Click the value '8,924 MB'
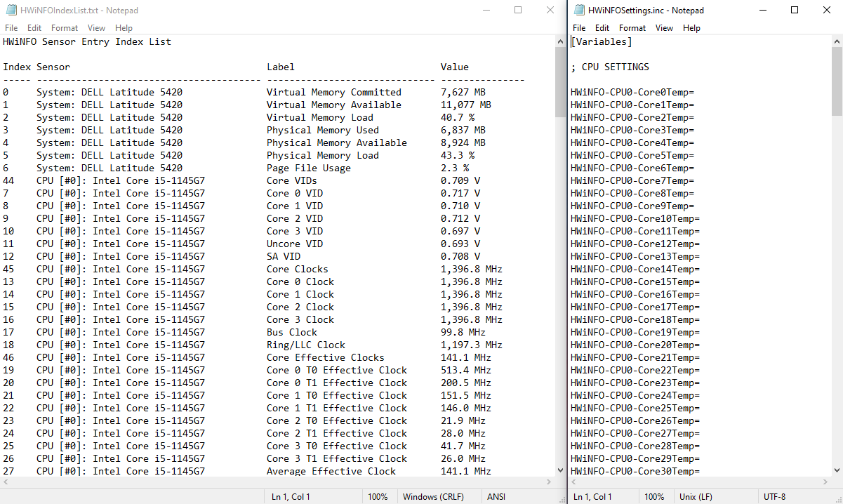Image resolution: width=843 pixels, height=504 pixels. pos(463,142)
